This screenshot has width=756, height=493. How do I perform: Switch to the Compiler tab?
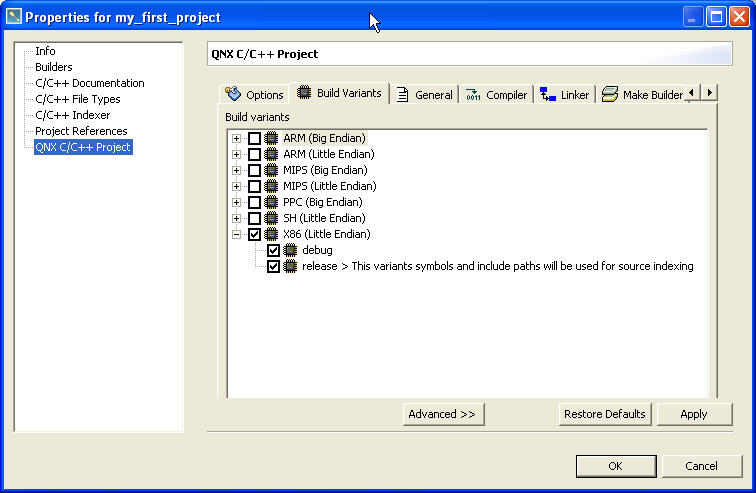coord(496,95)
